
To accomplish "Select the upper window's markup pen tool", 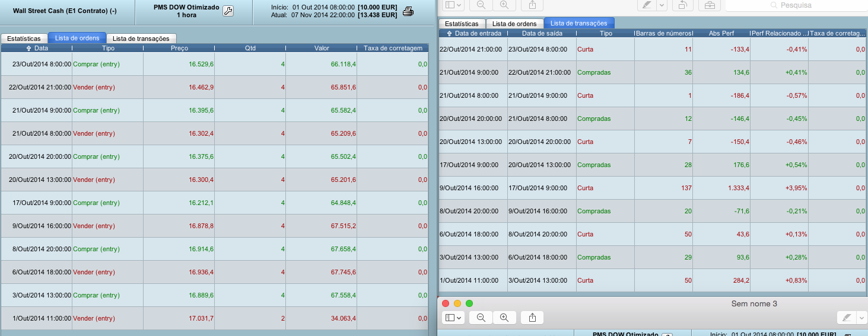I will pos(647,5).
